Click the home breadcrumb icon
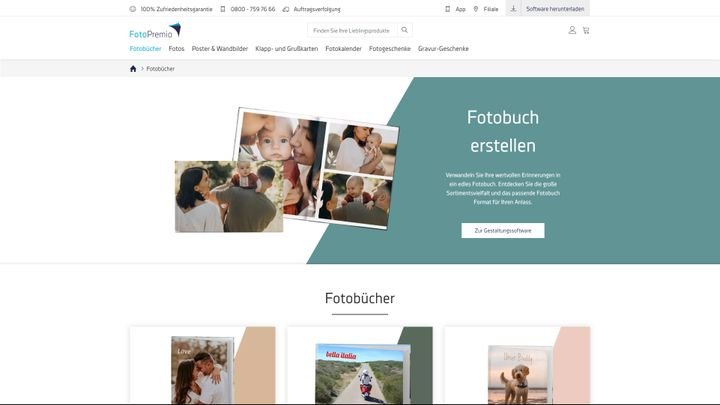This screenshot has width=720, height=405. click(133, 69)
